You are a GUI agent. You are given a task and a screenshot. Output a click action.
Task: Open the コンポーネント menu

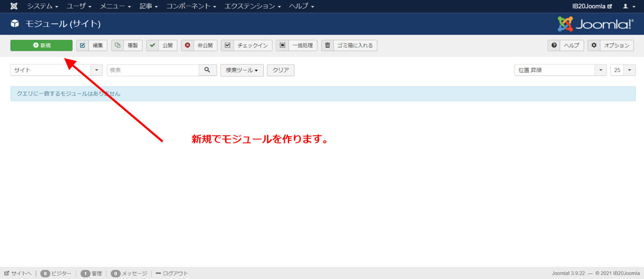coord(191,6)
